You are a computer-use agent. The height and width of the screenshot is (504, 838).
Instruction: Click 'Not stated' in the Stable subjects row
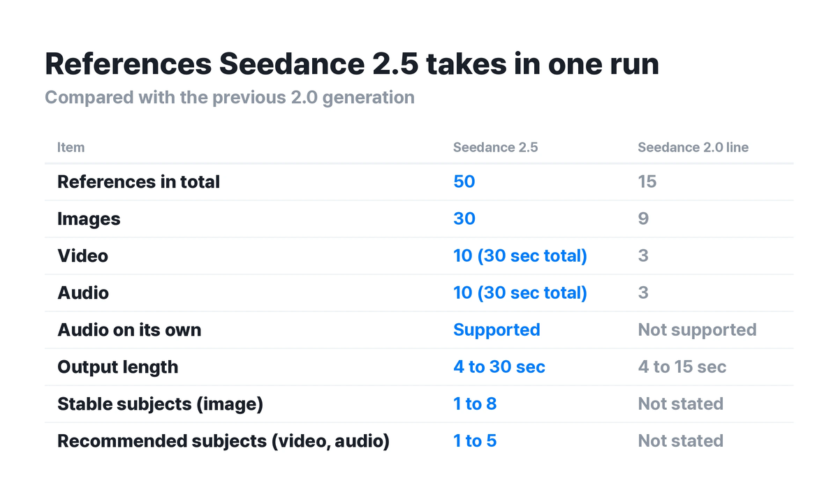[x=680, y=404]
